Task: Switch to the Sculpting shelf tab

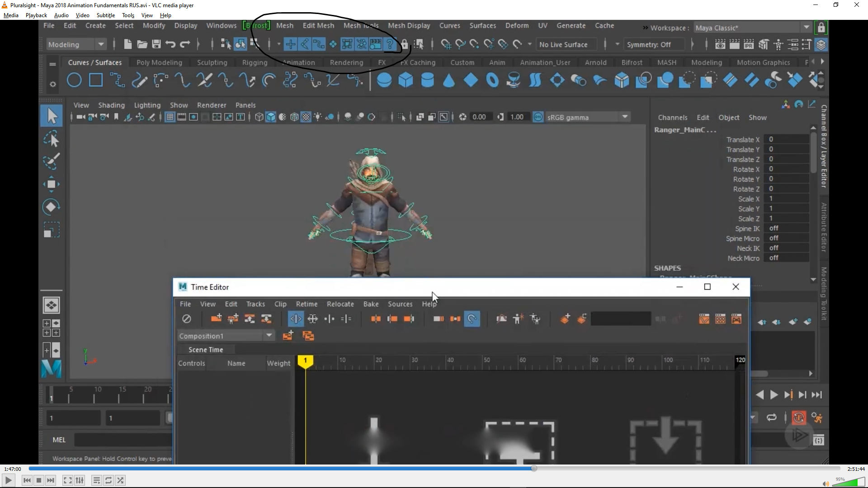Action: click(x=212, y=62)
